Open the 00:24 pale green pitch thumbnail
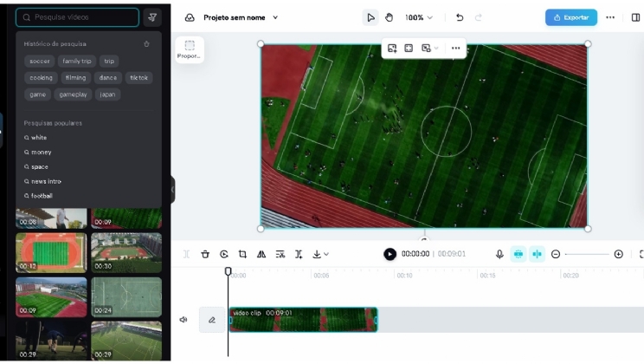Screen dimensions: 644x364 pyautogui.click(x=126, y=297)
